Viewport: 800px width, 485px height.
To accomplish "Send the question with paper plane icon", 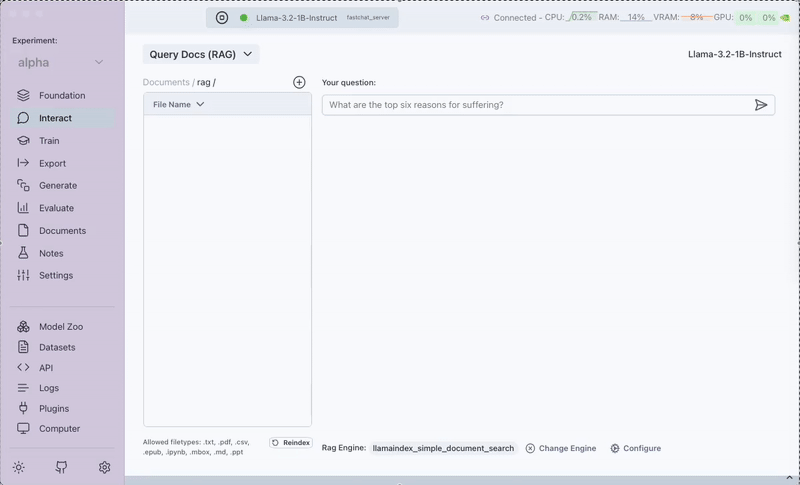I will 761,105.
